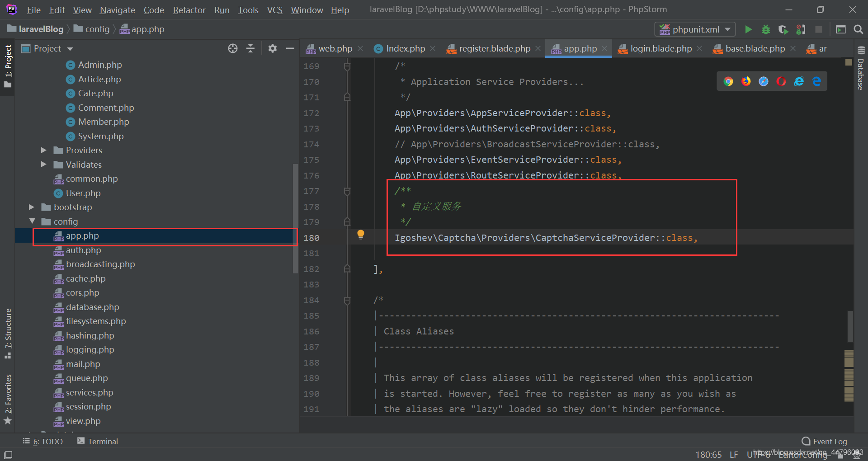Click the 180:65 cursor position indicator

(708, 455)
